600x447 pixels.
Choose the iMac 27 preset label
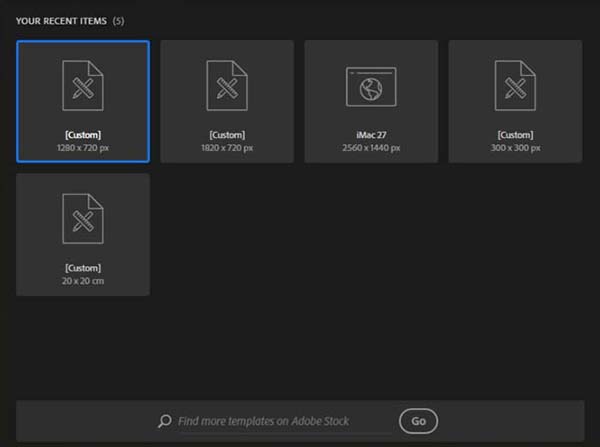tap(371, 134)
